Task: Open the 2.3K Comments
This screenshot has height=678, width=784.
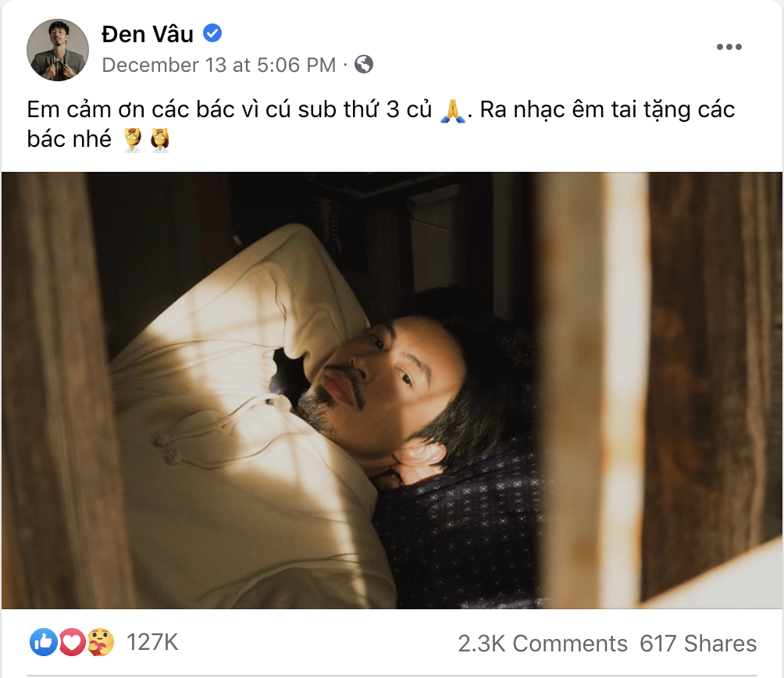Action: tap(543, 644)
